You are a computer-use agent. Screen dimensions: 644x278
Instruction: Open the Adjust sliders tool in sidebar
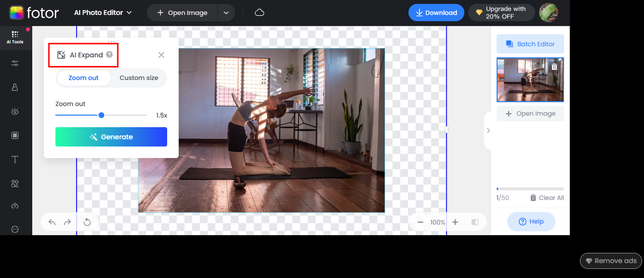tap(15, 63)
